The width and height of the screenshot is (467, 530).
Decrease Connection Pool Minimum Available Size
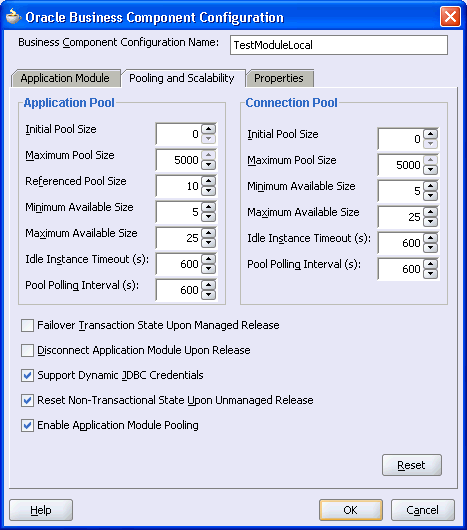(x=431, y=196)
